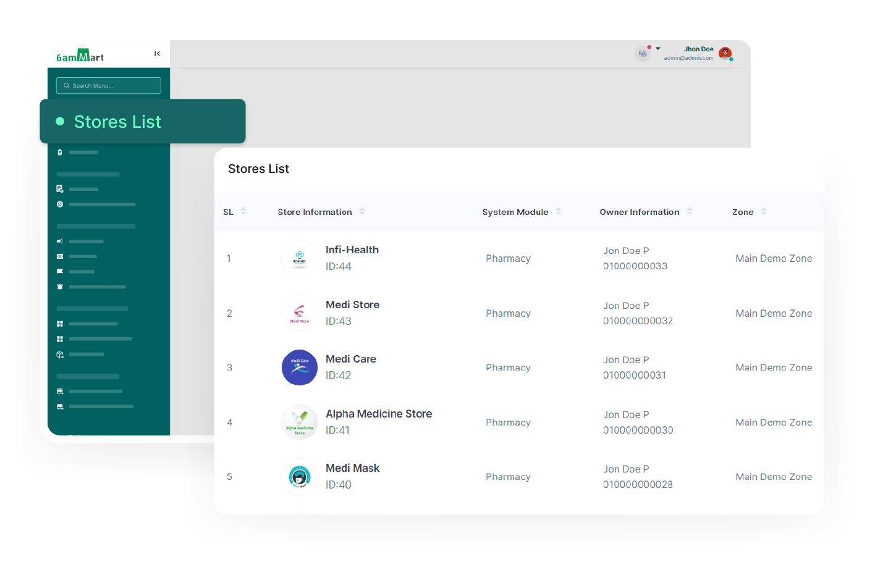The height and width of the screenshot is (588, 870).
Task: Sort by Zone column
Action: click(x=764, y=211)
